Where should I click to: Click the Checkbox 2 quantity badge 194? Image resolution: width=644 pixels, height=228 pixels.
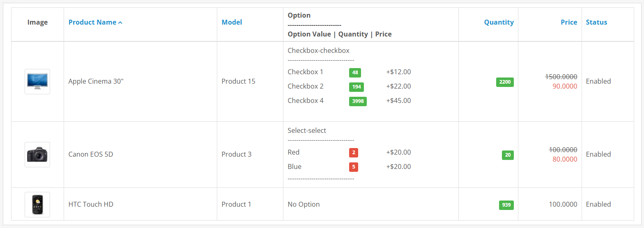356,87
